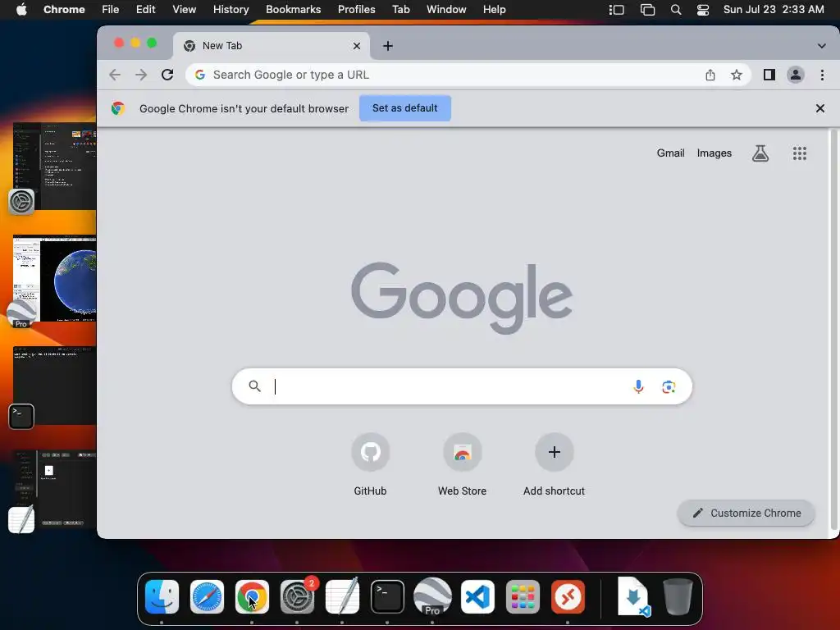This screenshot has height=630, width=840.
Task: Open the Google apps grid
Action: coord(799,153)
